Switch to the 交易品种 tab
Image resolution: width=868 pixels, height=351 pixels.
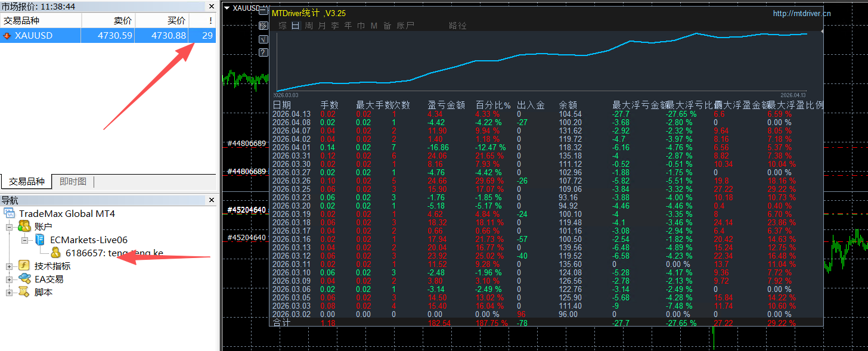[x=26, y=182]
